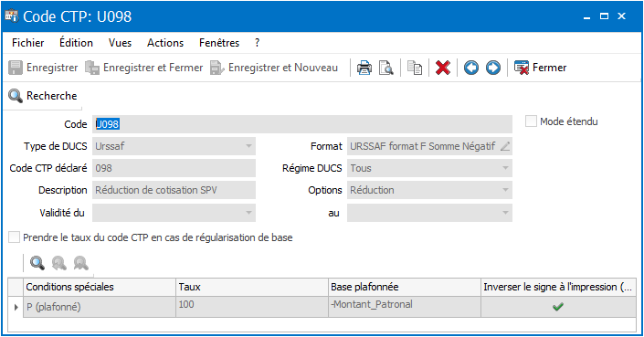Click the third grayed grid search icon
This screenshot has width=644, height=337.
point(81,263)
